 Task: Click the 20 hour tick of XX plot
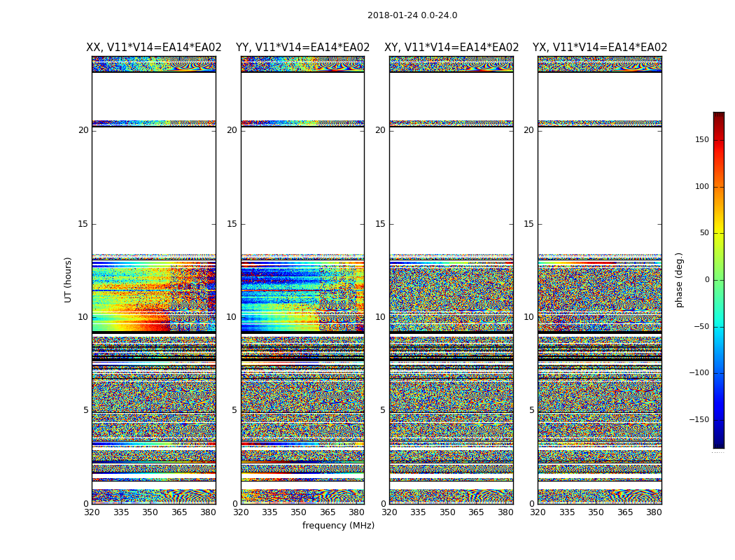click(83, 129)
